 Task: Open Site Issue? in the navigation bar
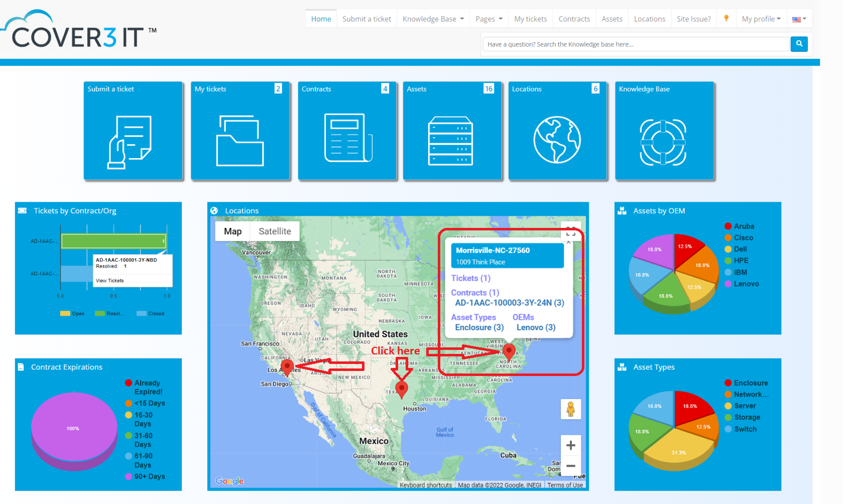pyautogui.click(x=693, y=19)
